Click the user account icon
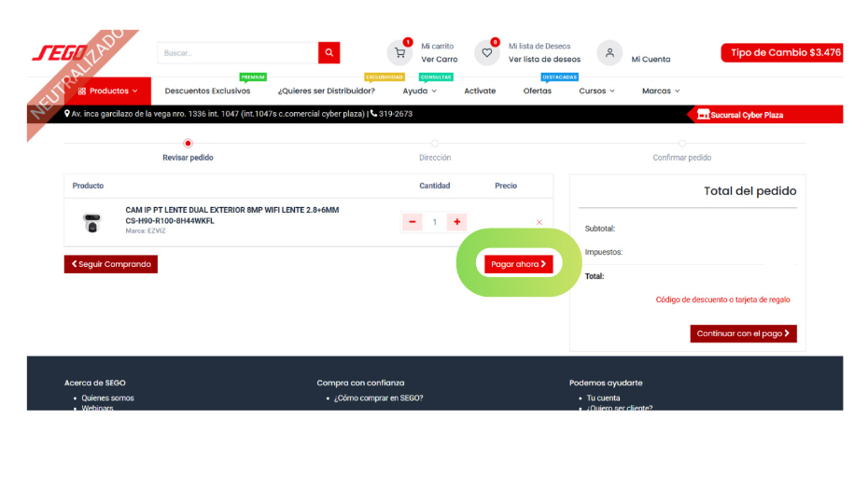 point(609,53)
